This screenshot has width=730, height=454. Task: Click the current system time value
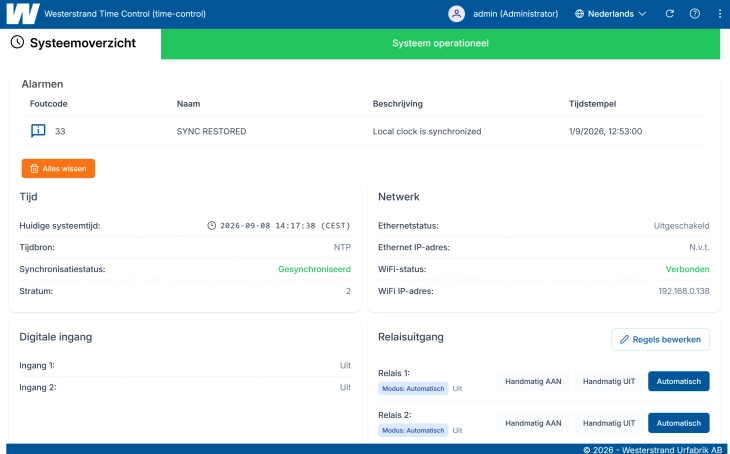(x=285, y=225)
